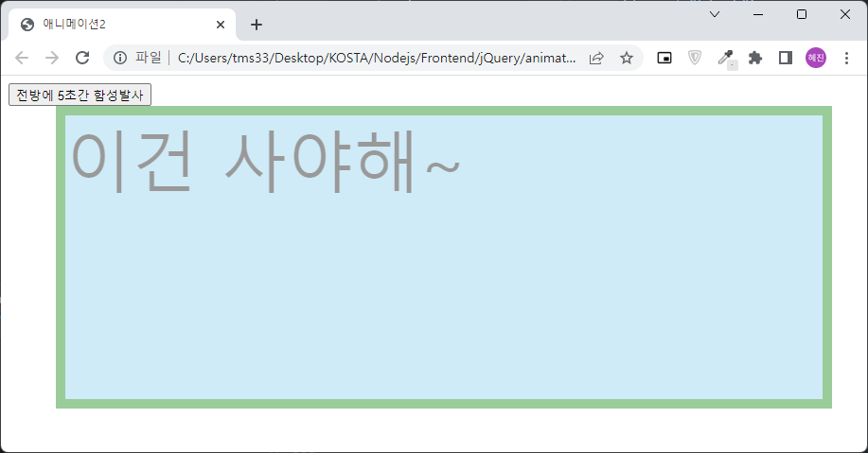Open site info icon next to 파일
Viewport: 868px width, 453px height.
click(x=120, y=58)
